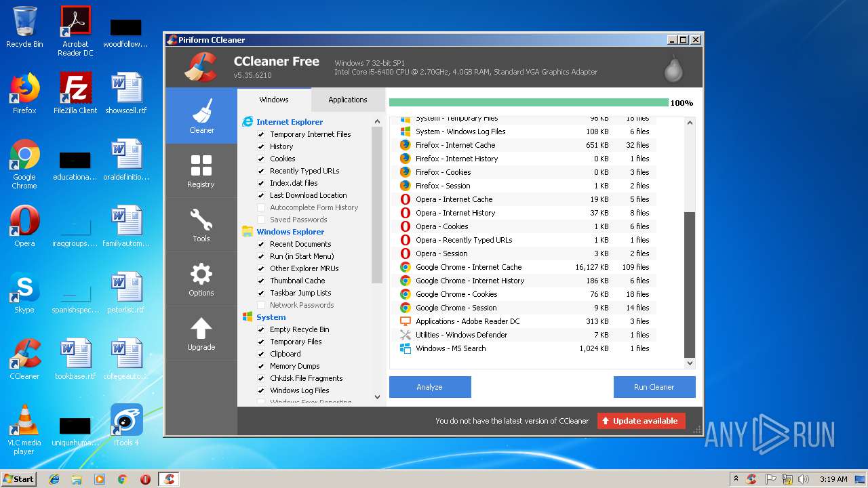Open the Cleaner section in sidebar

click(201, 115)
